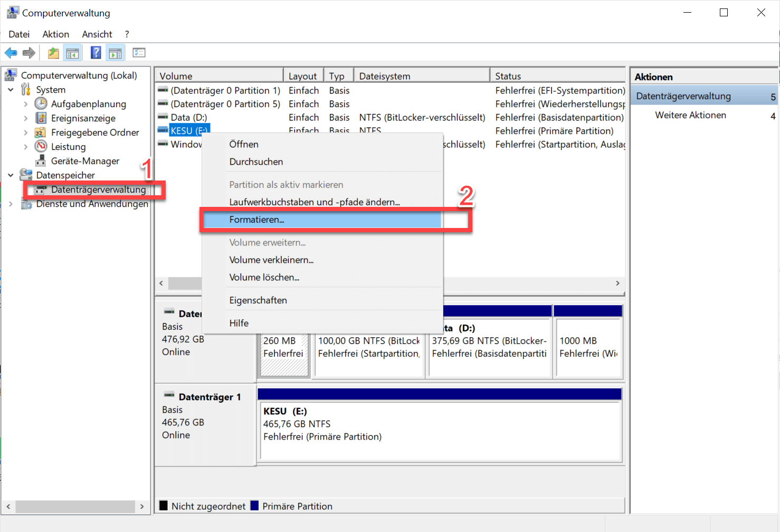Viewport: 780px width, 532px height.
Task: Select the 100,00 GB NTFS partition block
Action: [369, 348]
